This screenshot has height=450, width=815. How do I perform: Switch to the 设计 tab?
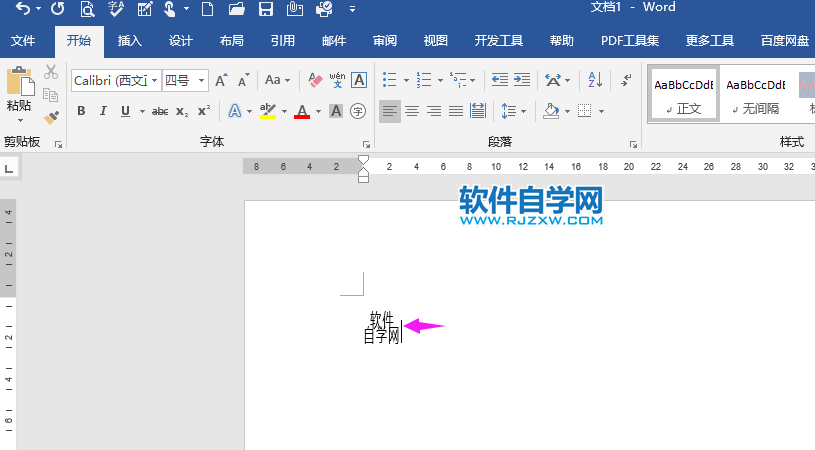180,41
